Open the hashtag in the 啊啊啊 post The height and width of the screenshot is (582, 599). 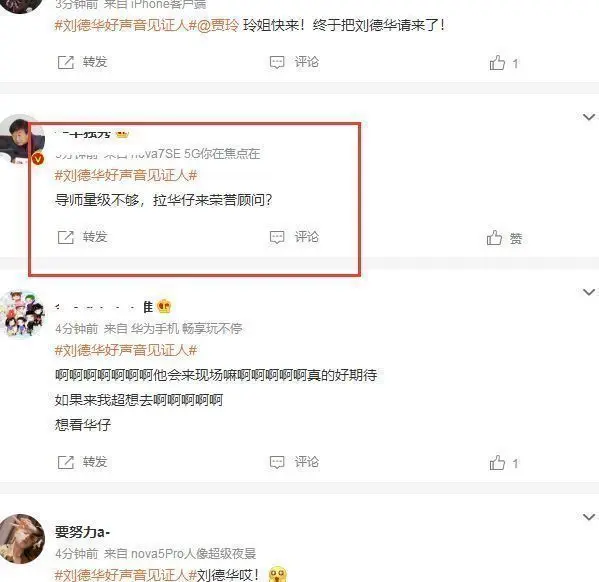click(x=126, y=350)
